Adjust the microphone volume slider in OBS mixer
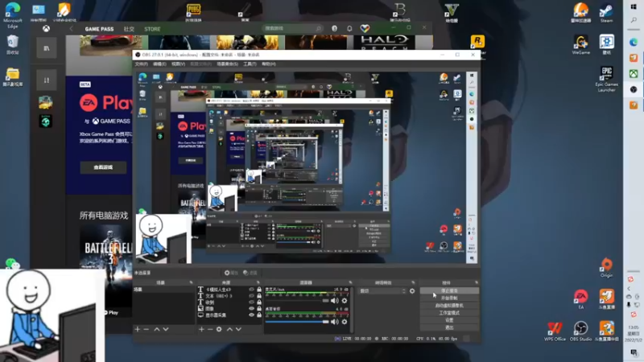Viewport: 644px width, 362px height. [x=297, y=301]
